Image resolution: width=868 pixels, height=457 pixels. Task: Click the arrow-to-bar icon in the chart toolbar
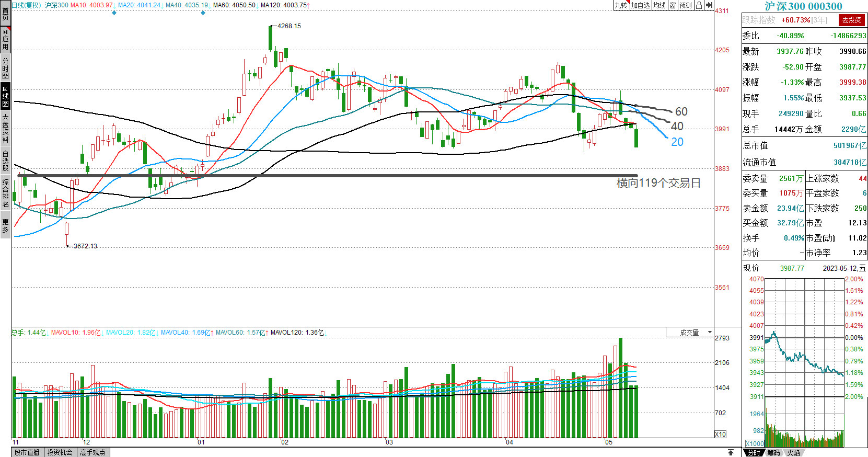[x=709, y=5]
